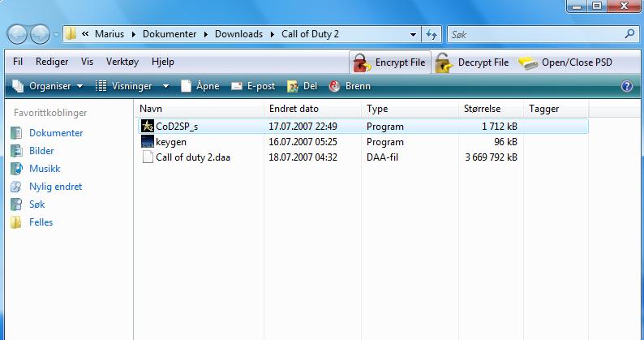Select Call of Duty 2 path segment
This screenshot has height=340, width=644.
point(310,34)
